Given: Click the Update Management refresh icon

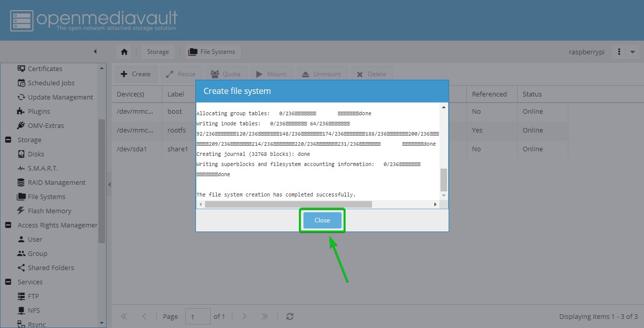Looking at the screenshot, I should [x=21, y=97].
